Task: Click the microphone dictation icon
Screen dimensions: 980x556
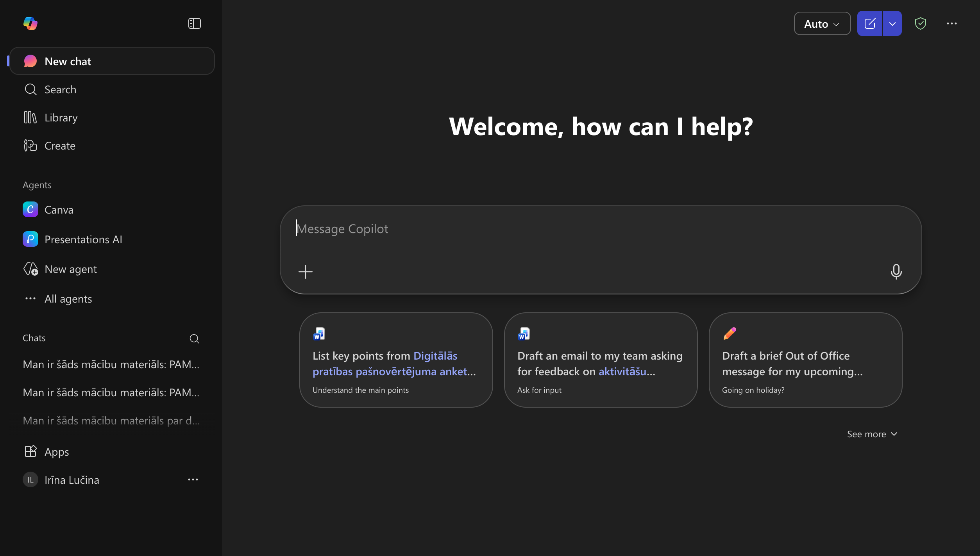Action: pos(896,271)
